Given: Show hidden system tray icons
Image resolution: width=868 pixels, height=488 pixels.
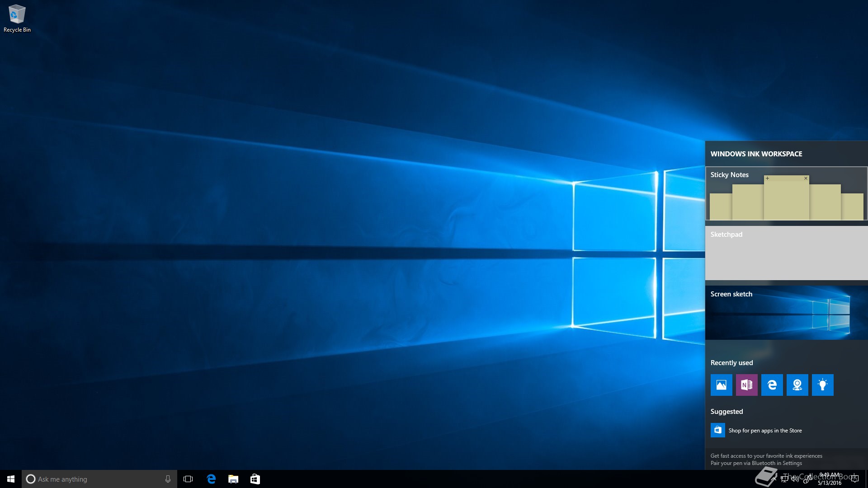Looking at the screenshot, I should (x=774, y=479).
